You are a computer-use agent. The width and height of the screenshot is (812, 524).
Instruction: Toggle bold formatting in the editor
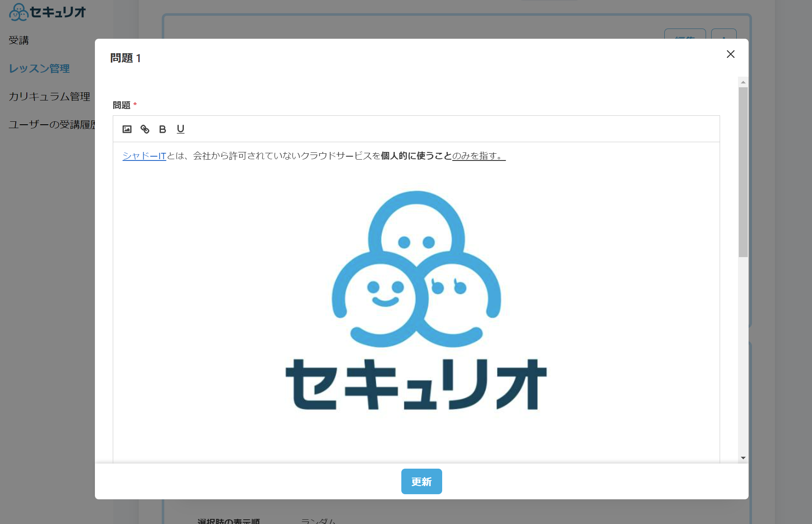click(163, 129)
